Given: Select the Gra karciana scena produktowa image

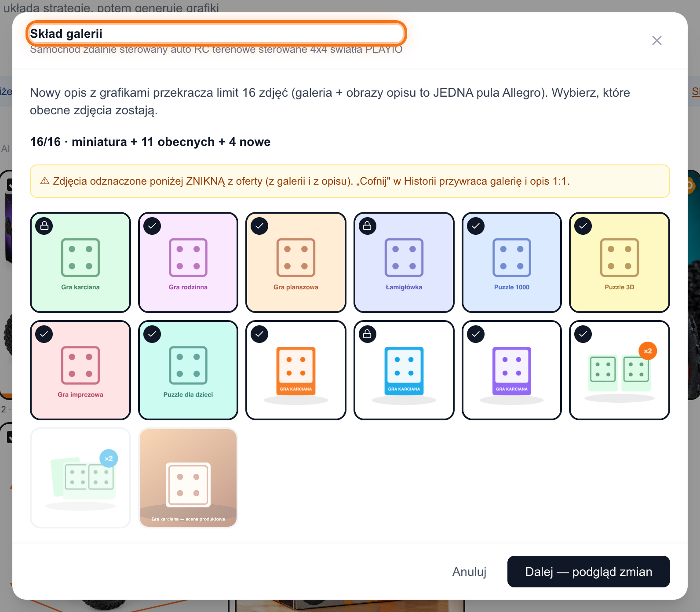Looking at the screenshot, I should tap(188, 478).
